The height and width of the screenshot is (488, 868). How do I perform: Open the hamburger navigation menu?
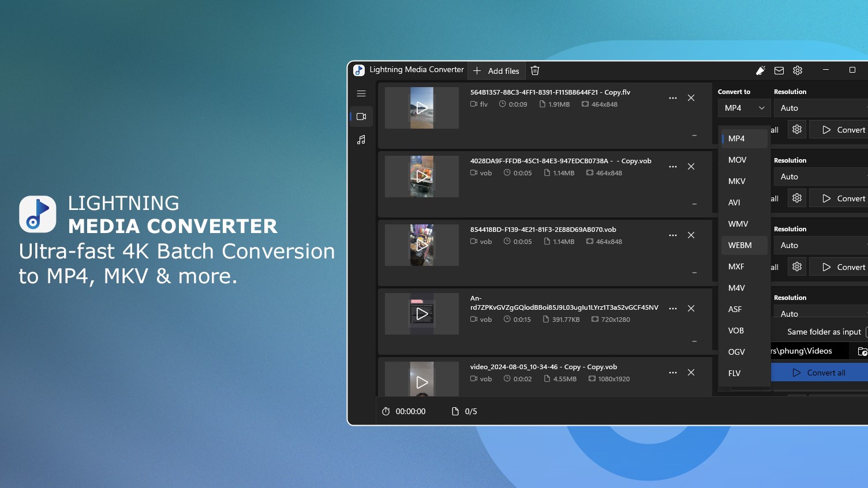click(x=361, y=93)
